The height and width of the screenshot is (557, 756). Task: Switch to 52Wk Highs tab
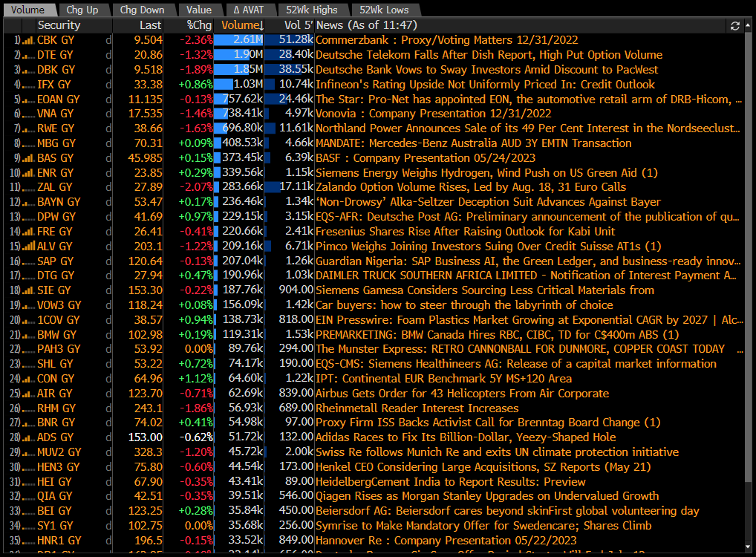click(311, 10)
